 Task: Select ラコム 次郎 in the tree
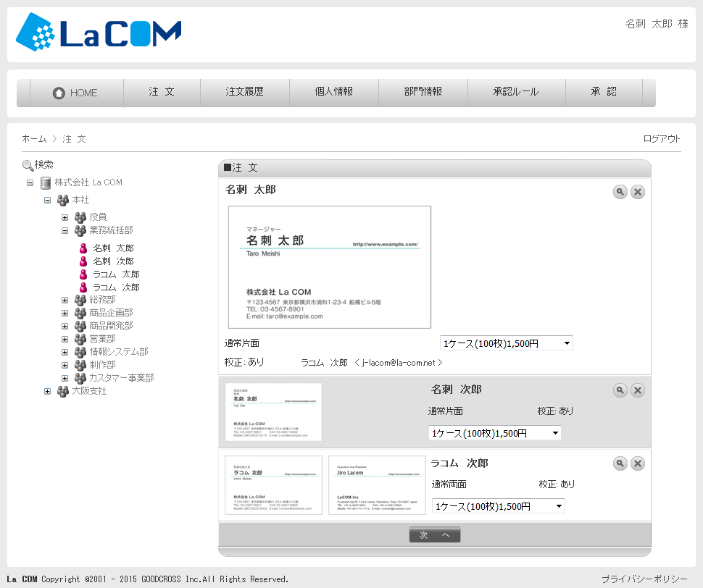tap(116, 287)
